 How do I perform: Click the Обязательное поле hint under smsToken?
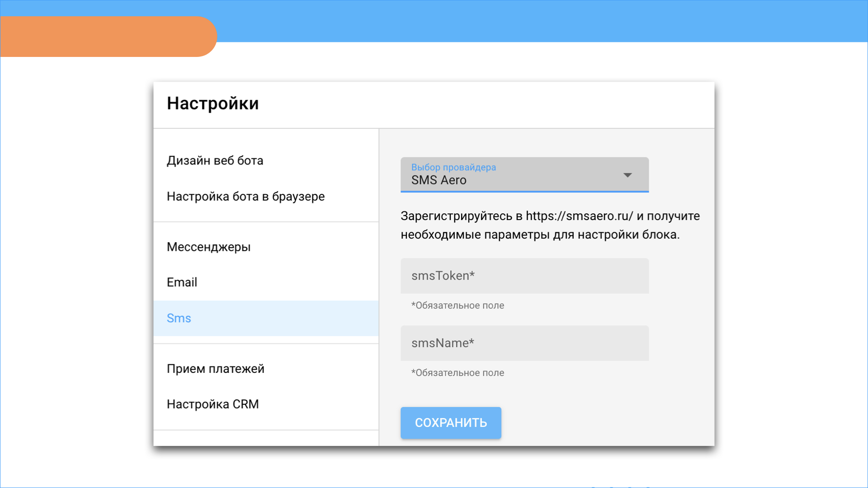458,305
